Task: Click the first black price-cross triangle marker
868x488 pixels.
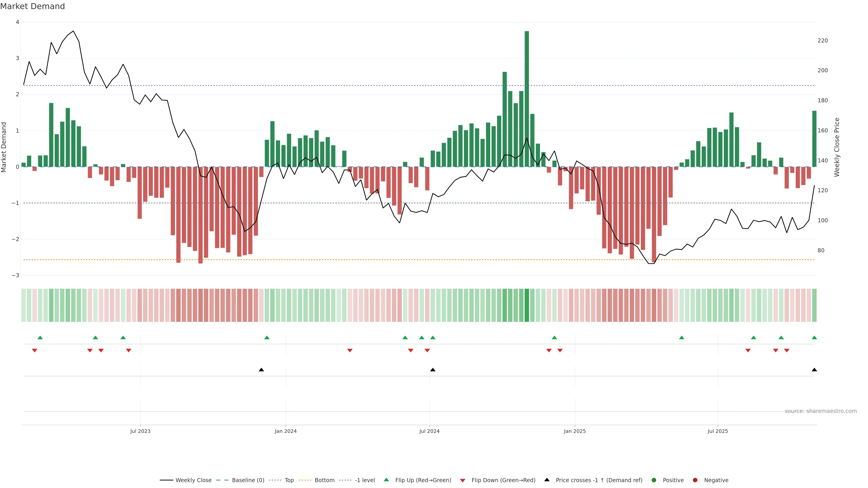Action: tap(261, 370)
